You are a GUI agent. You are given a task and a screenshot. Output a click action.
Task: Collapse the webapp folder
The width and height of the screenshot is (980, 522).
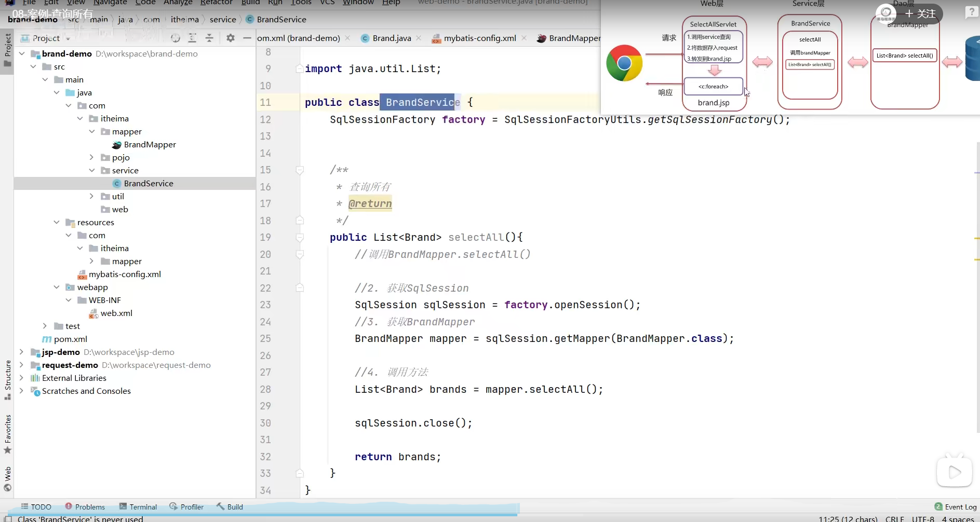pos(57,287)
